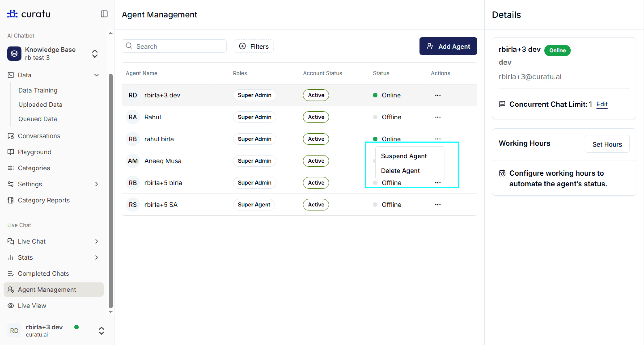Click the RD user avatar at bottom
Image resolution: width=644 pixels, height=345 pixels.
(x=14, y=330)
